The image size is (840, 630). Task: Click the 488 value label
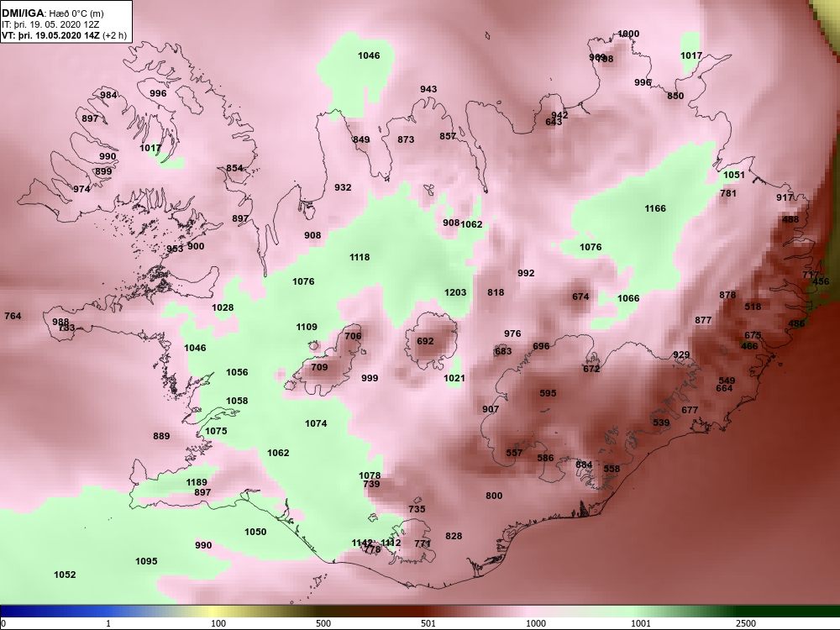click(x=790, y=219)
